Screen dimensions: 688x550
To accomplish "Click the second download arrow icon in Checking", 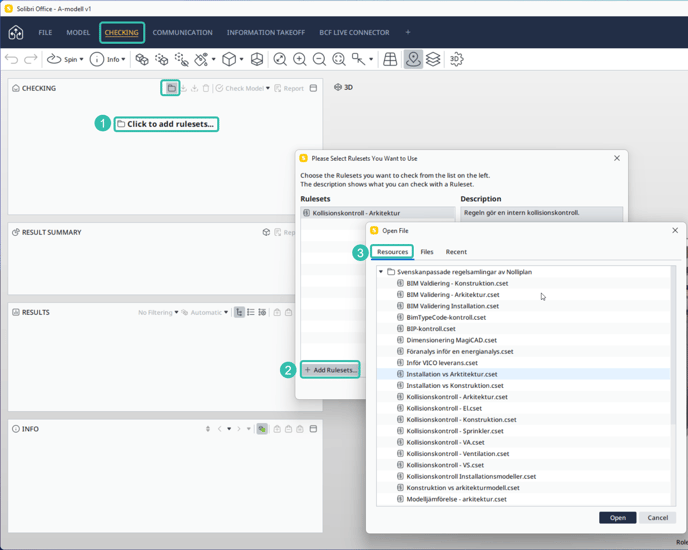I will (x=194, y=88).
